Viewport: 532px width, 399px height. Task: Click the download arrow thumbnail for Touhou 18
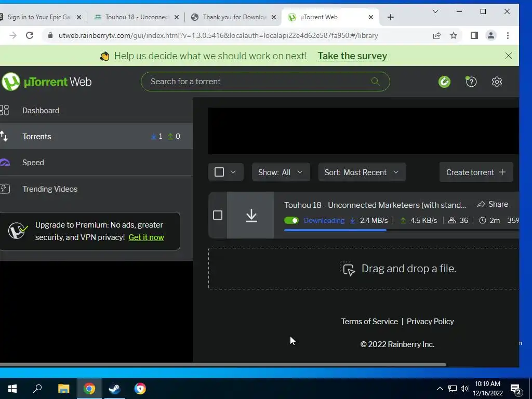[x=251, y=215]
